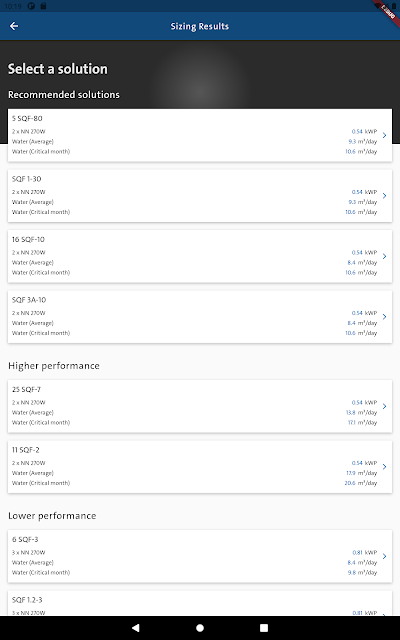This screenshot has width=400, height=640.
Task: Select the SQF 1-30 solution card title
Action: click(27, 179)
